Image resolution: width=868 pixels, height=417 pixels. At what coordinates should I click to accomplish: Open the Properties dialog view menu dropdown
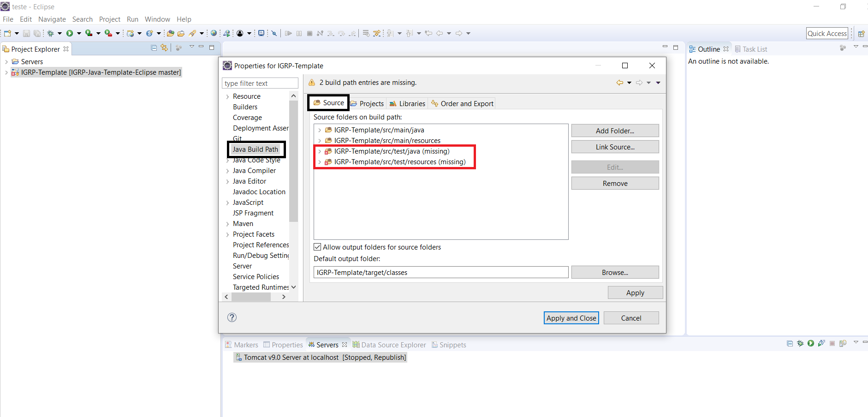(x=658, y=83)
